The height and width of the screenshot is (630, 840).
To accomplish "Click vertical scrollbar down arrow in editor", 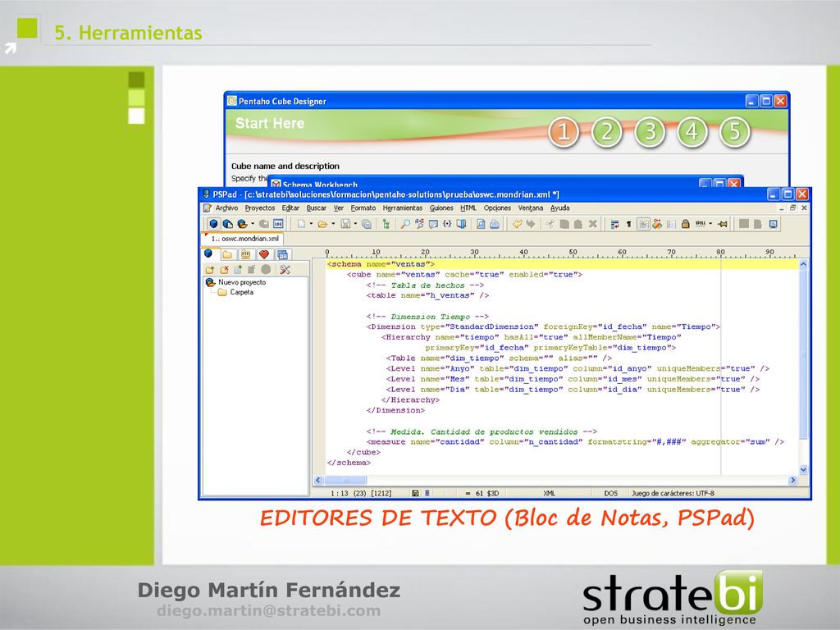I will pyautogui.click(x=804, y=469).
